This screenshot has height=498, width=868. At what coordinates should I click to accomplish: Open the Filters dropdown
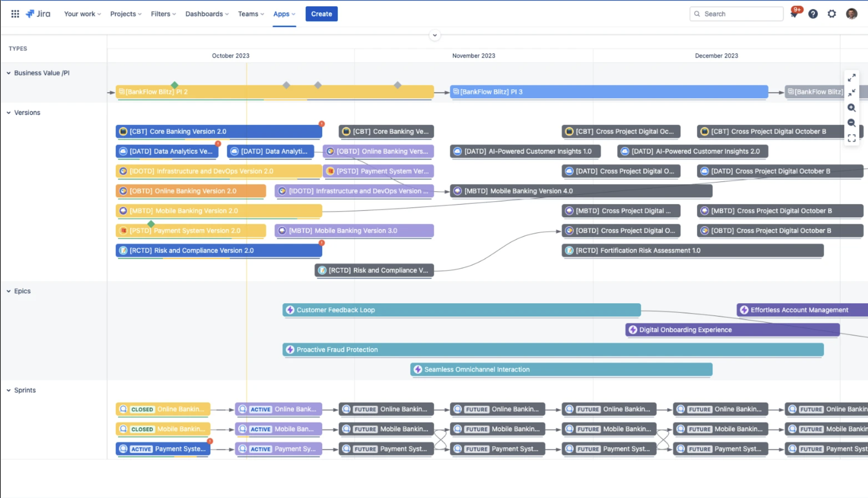click(x=163, y=14)
